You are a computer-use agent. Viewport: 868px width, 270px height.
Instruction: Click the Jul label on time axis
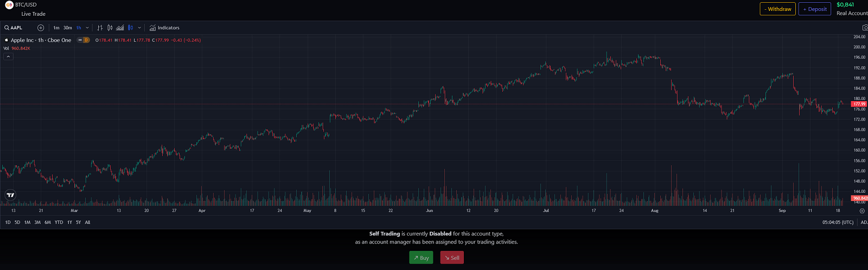[x=546, y=211]
